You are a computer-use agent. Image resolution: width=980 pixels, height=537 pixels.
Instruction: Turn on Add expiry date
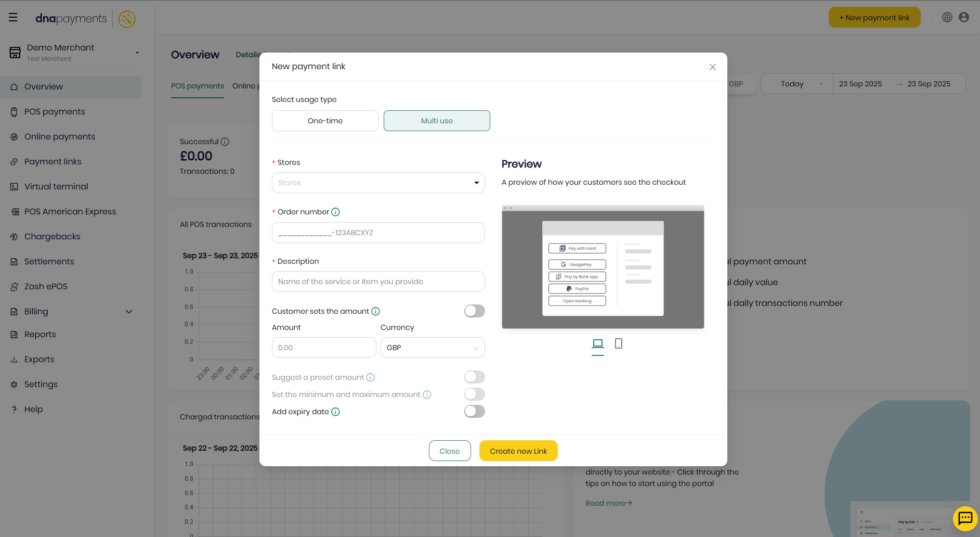474,411
